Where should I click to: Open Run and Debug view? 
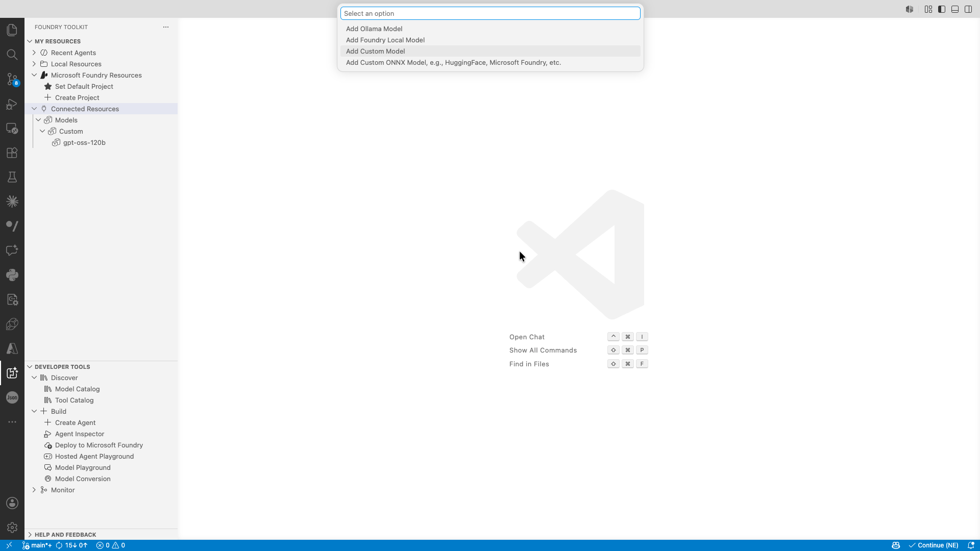[x=12, y=104]
